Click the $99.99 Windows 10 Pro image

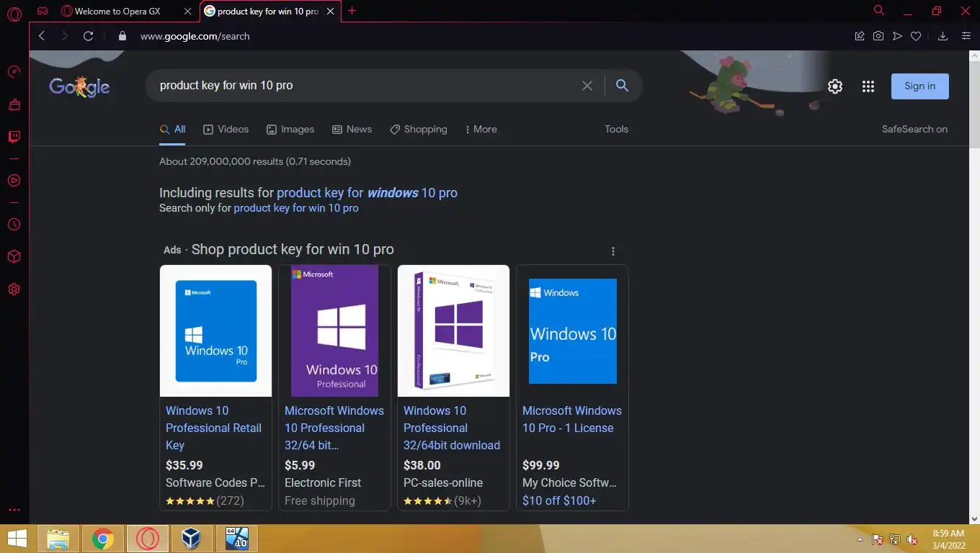pos(572,331)
